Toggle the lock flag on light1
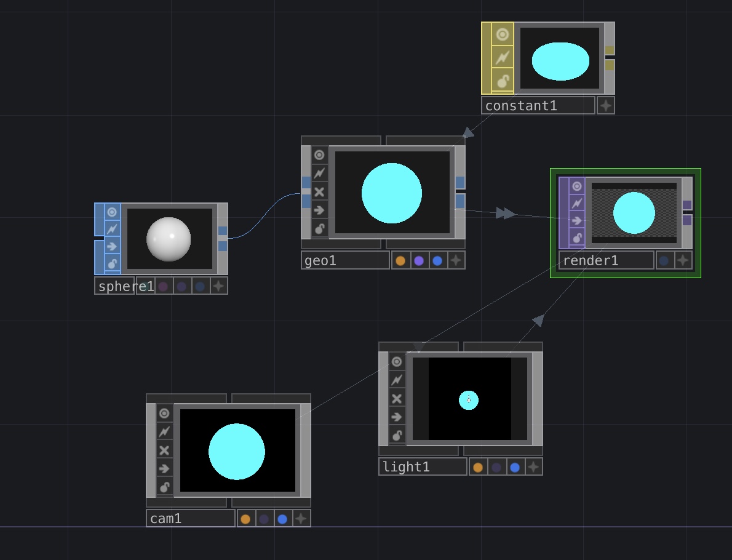Screen dimensions: 732x560 [x=397, y=435]
